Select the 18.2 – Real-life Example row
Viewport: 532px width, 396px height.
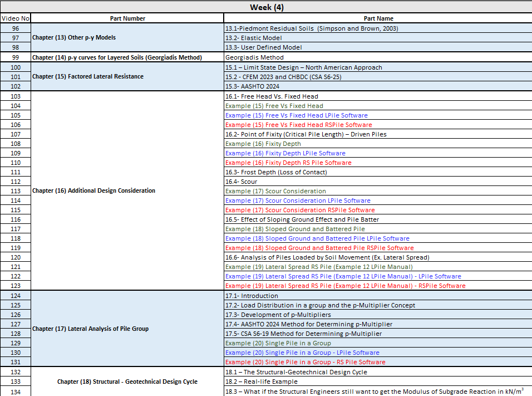click(x=261, y=382)
